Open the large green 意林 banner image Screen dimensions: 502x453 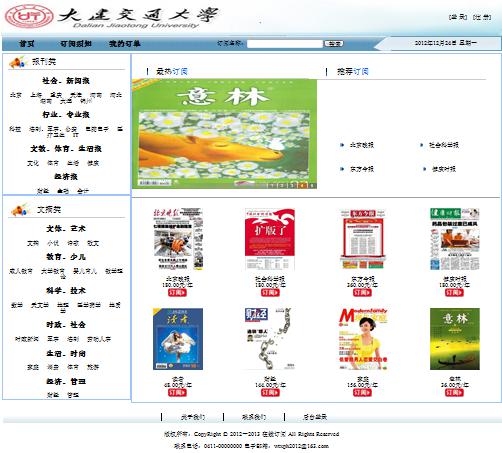(x=224, y=134)
